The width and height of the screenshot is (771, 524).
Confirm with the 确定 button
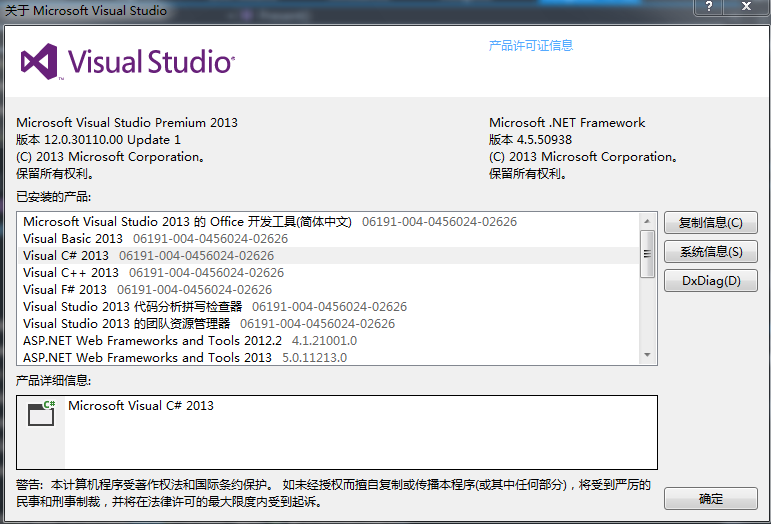711,499
